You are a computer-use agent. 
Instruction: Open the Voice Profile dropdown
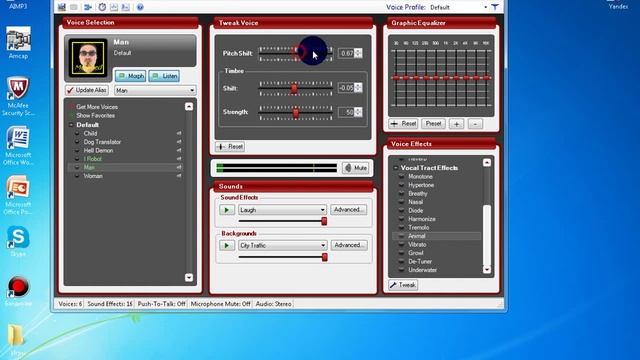[485, 7]
